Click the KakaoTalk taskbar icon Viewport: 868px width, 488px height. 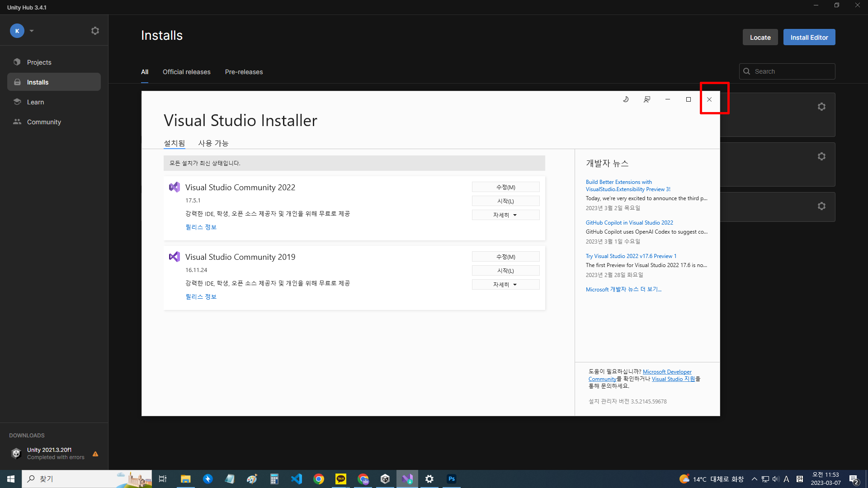pos(341,479)
